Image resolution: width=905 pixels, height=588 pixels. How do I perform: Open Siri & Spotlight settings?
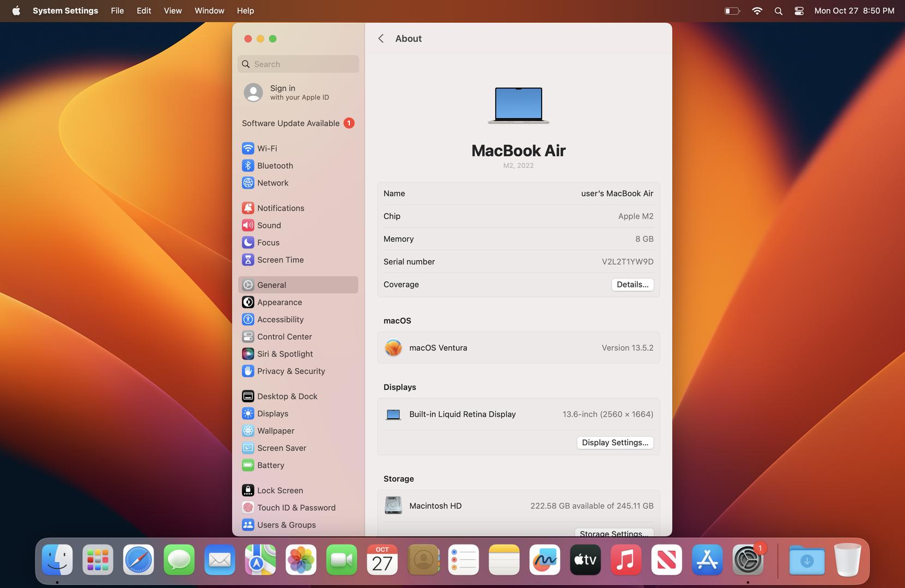point(284,354)
